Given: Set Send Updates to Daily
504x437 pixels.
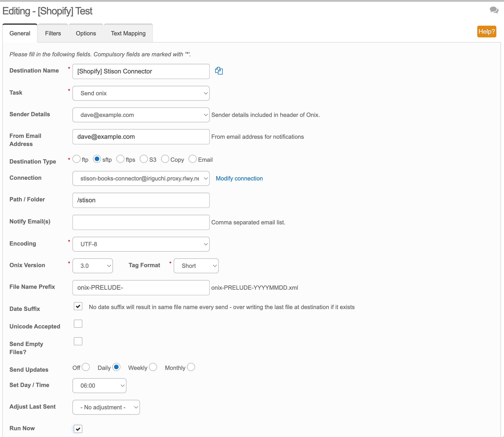Looking at the screenshot, I should tap(116, 367).
